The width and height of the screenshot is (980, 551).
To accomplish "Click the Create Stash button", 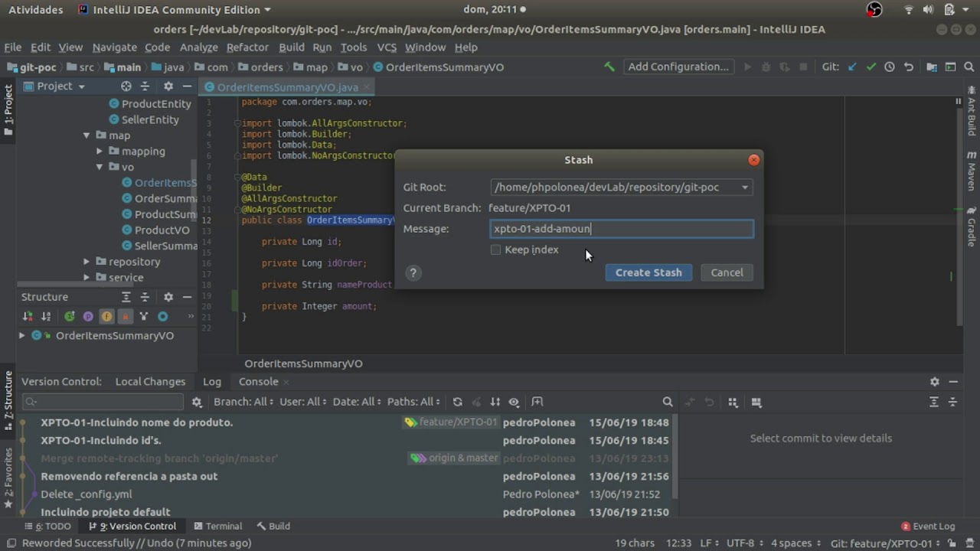I will (648, 272).
